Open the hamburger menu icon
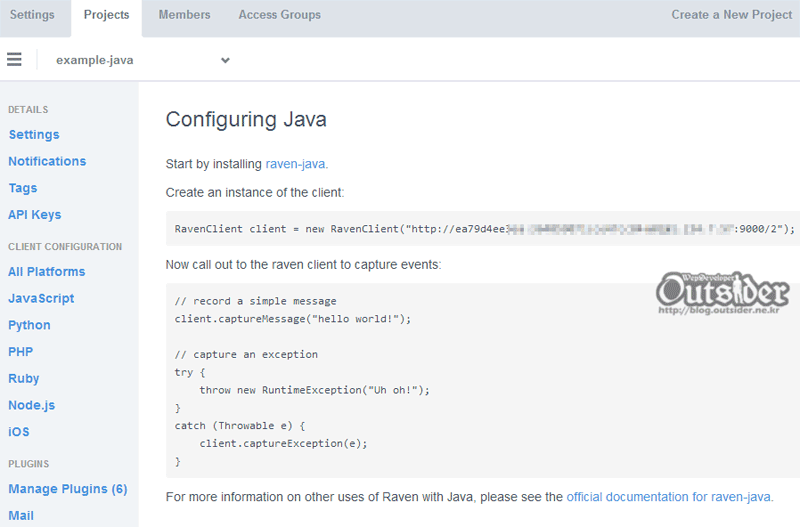This screenshot has height=527, width=800. 14,60
